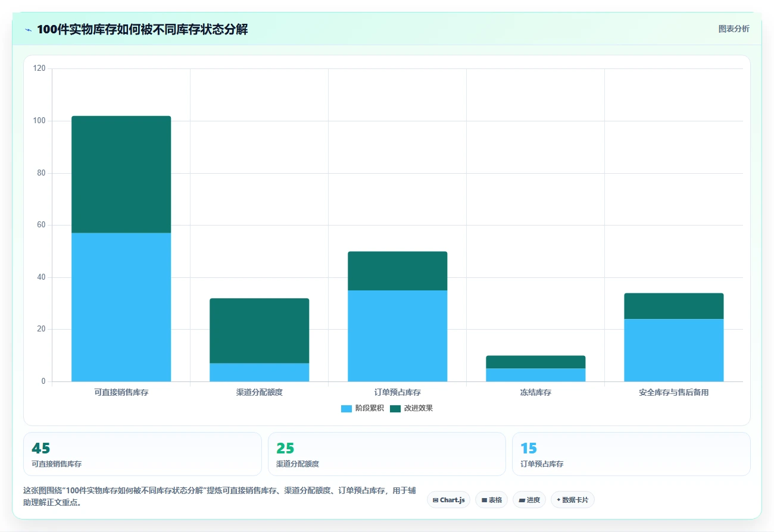Click the 订单预占库存 x-axis label
The height and width of the screenshot is (532, 774).
[x=398, y=393]
